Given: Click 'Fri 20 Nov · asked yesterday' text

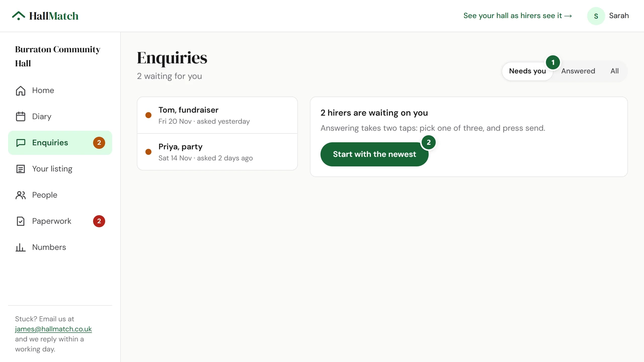Looking at the screenshot, I should point(204,121).
